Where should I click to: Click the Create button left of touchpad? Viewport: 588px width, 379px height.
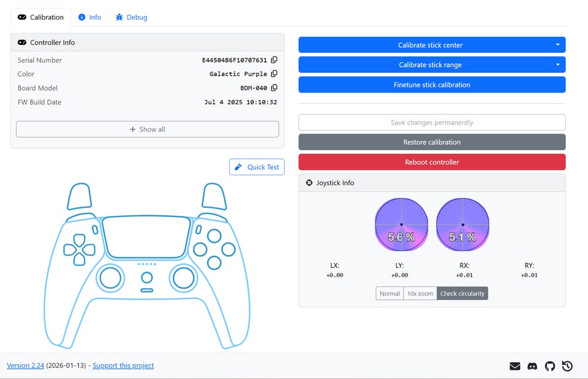tap(96, 229)
